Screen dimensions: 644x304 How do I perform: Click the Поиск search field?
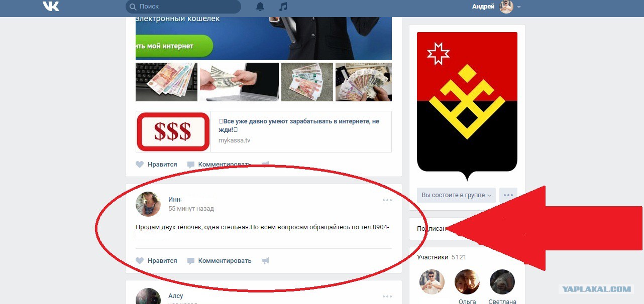(183, 7)
